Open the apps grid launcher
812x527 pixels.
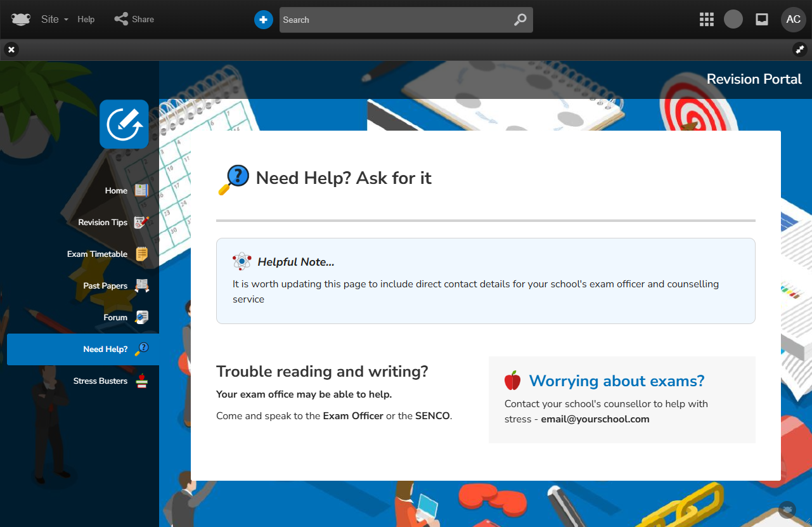pos(706,20)
